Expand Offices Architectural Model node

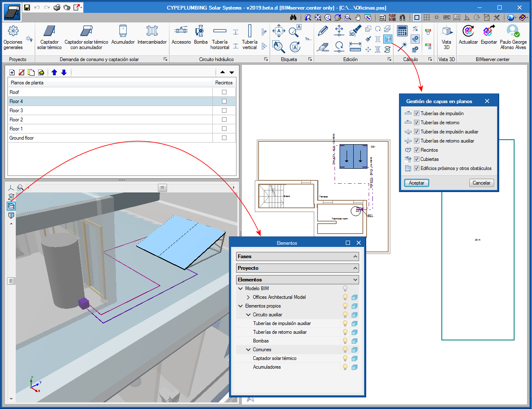pos(248,297)
